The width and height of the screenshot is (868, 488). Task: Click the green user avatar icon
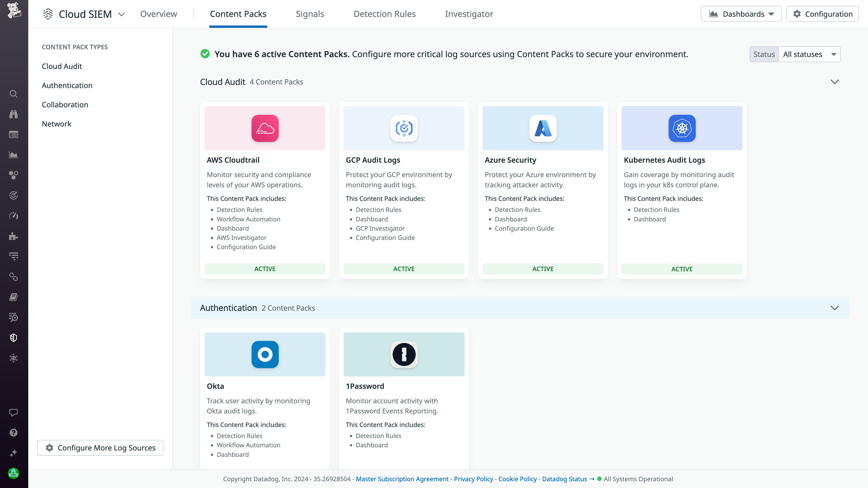tap(14, 473)
